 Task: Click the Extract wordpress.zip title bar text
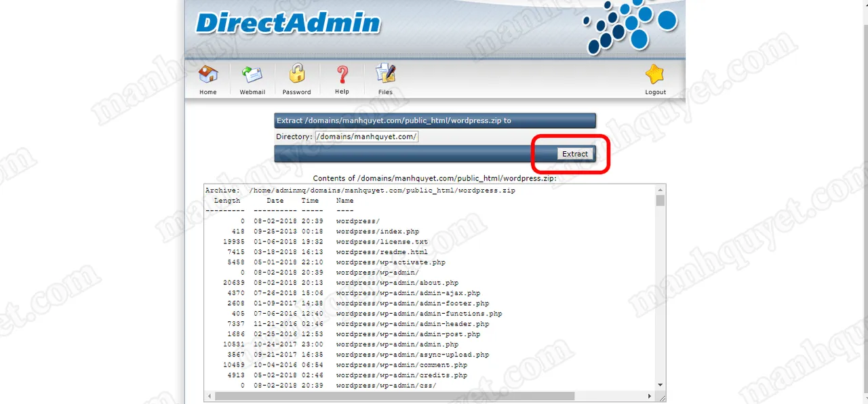394,121
